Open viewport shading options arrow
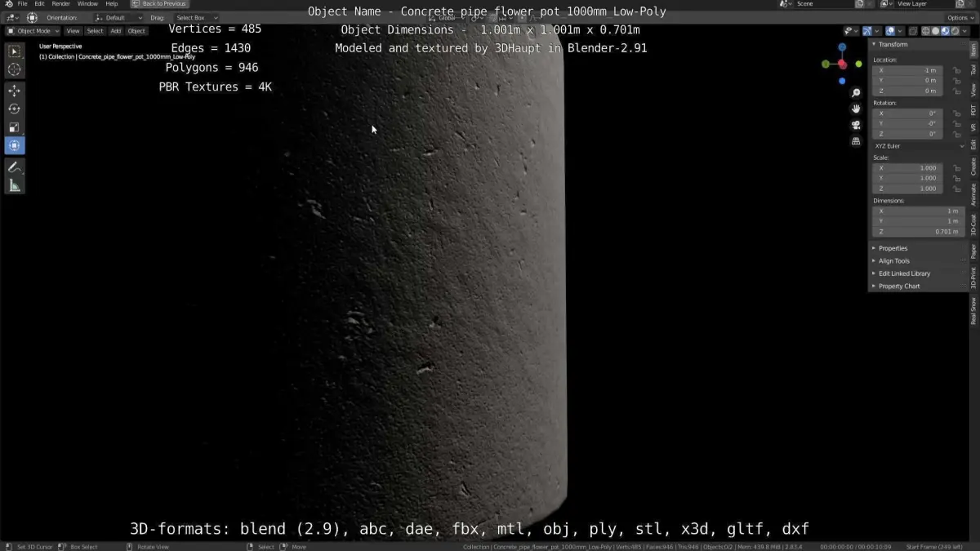 964,31
